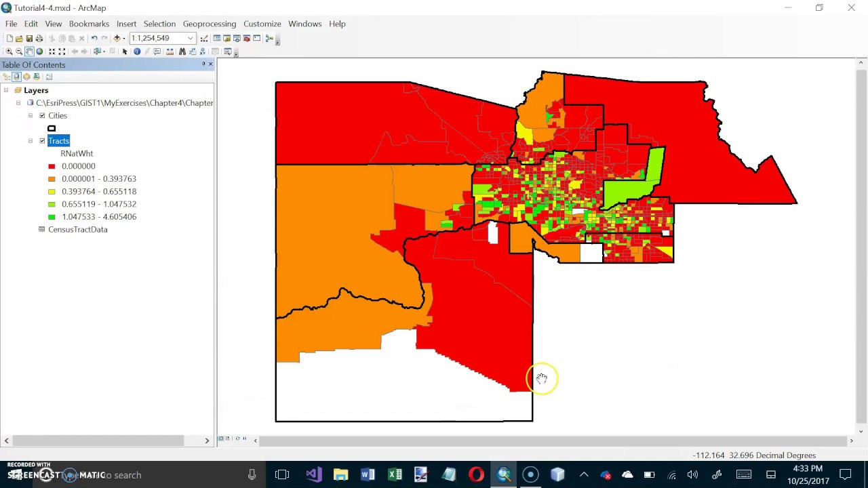
Task: Click the Fixed Zoom In icon
Action: point(52,52)
